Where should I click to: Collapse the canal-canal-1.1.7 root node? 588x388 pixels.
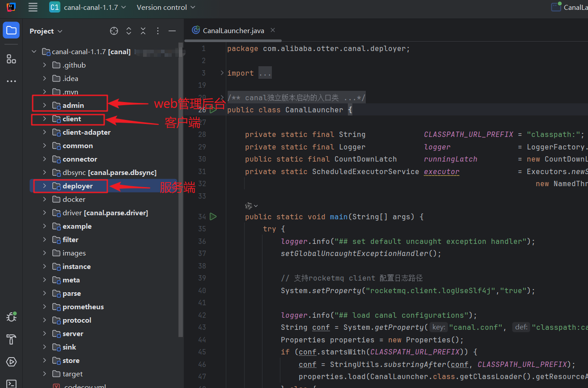pos(34,51)
